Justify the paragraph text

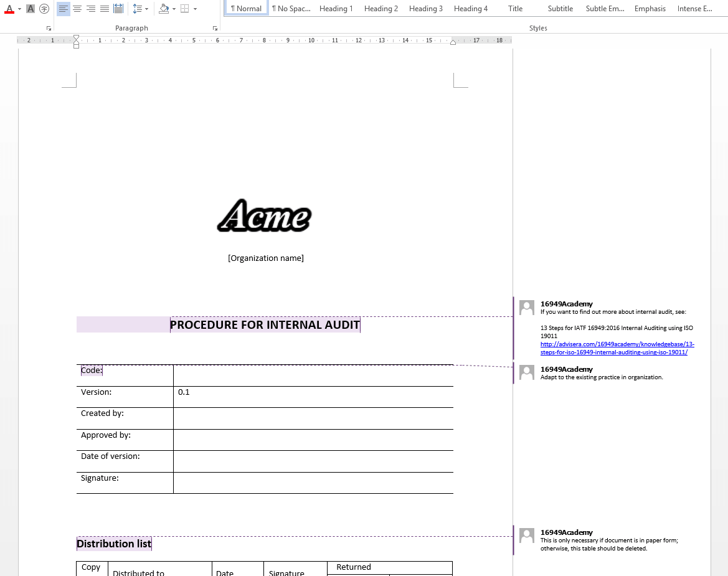(x=104, y=9)
